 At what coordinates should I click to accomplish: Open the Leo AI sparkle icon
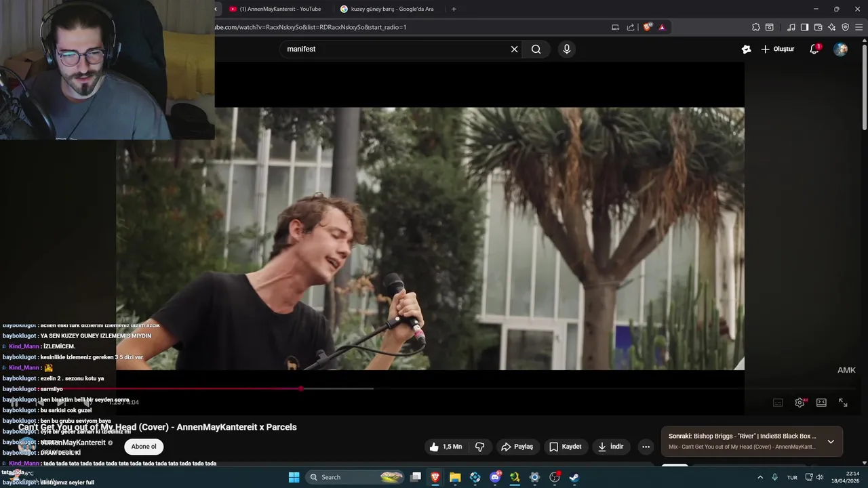[x=831, y=27]
